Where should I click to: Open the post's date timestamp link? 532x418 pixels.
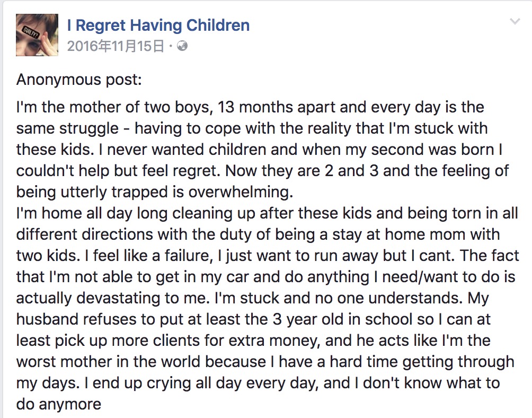pos(116,47)
